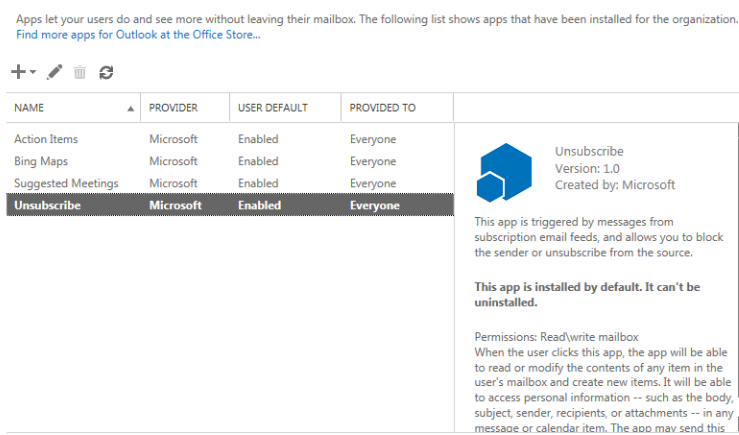
Task: Sort list by NAME column header
Action: pyautogui.click(x=30, y=108)
